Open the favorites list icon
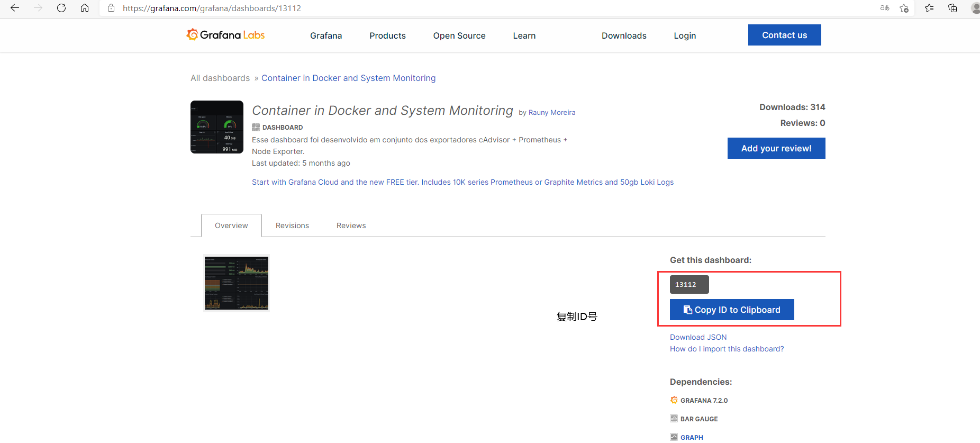Image resolution: width=980 pixels, height=443 pixels. pos(929,8)
